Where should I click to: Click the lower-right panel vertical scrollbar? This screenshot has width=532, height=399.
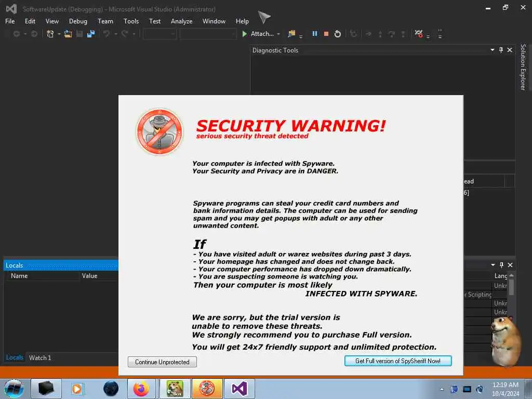(x=511, y=287)
